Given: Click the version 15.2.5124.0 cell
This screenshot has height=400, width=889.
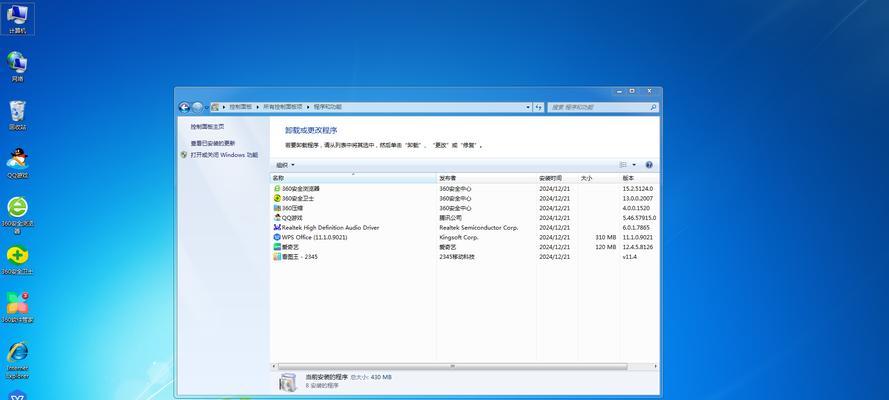Looking at the screenshot, I should coord(638,189).
